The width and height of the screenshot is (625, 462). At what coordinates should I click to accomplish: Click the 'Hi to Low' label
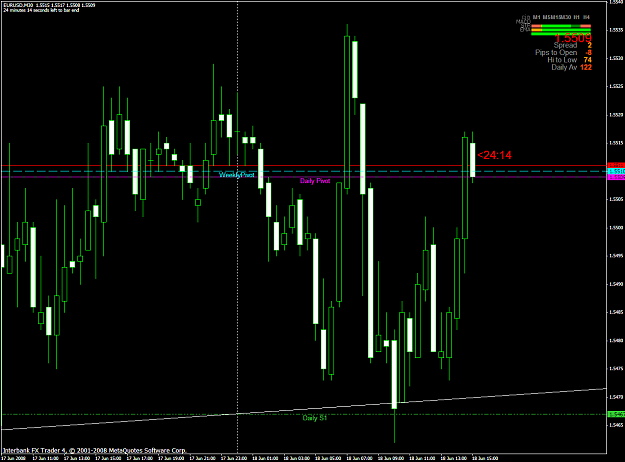point(562,60)
